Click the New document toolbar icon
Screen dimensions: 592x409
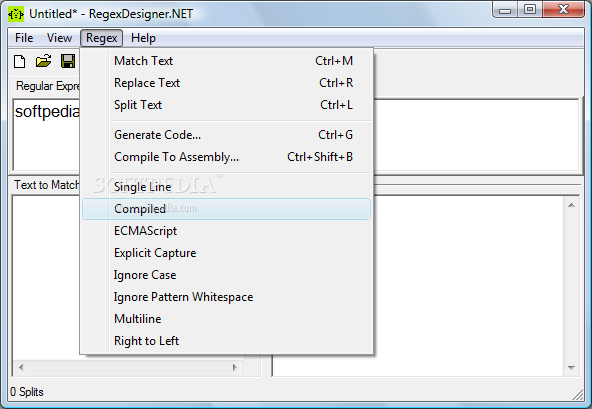pos(20,61)
